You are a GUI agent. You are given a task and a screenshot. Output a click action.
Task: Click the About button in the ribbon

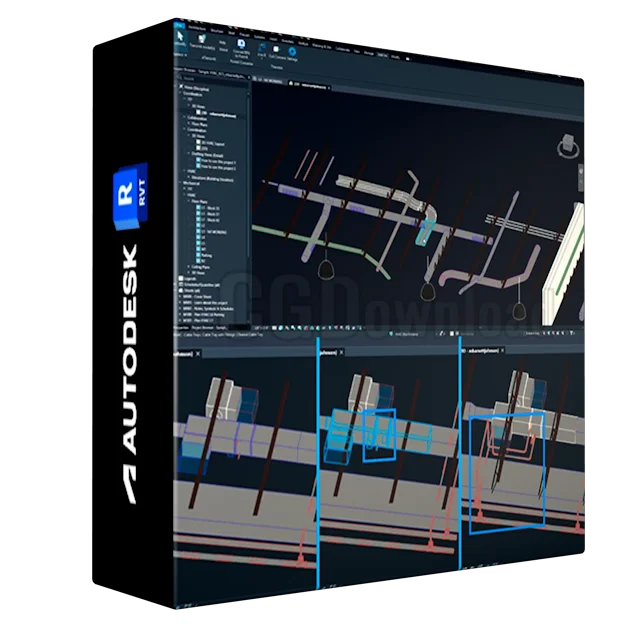click(223, 50)
